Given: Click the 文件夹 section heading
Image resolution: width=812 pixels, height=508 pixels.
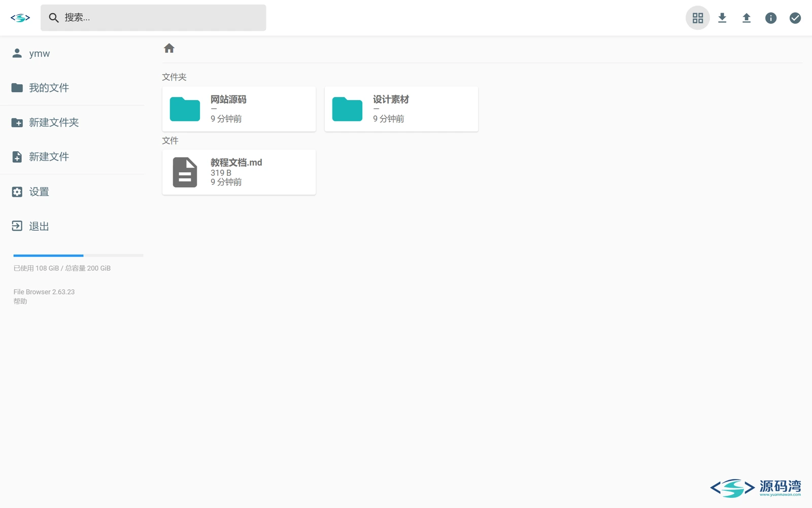Looking at the screenshot, I should click(174, 77).
